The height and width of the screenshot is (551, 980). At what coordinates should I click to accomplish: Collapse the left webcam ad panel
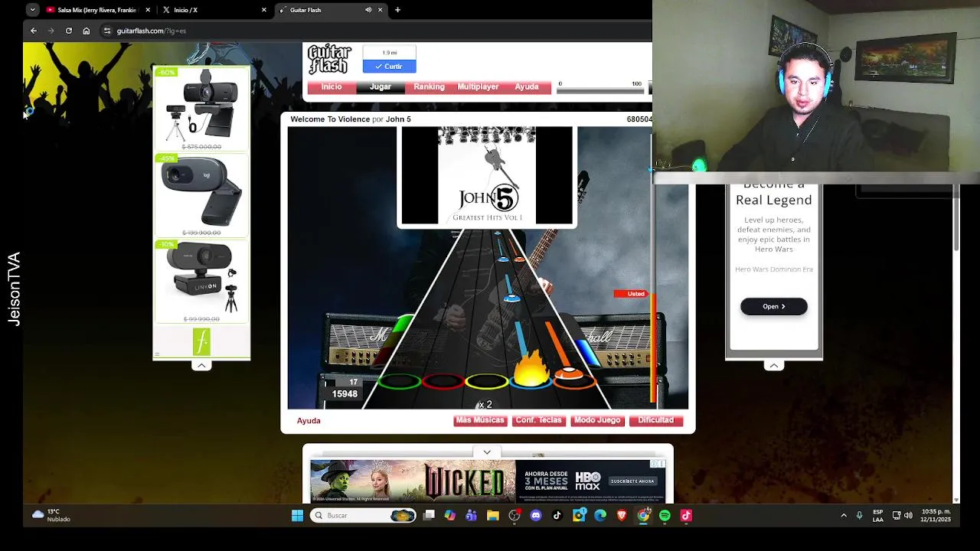(x=201, y=366)
